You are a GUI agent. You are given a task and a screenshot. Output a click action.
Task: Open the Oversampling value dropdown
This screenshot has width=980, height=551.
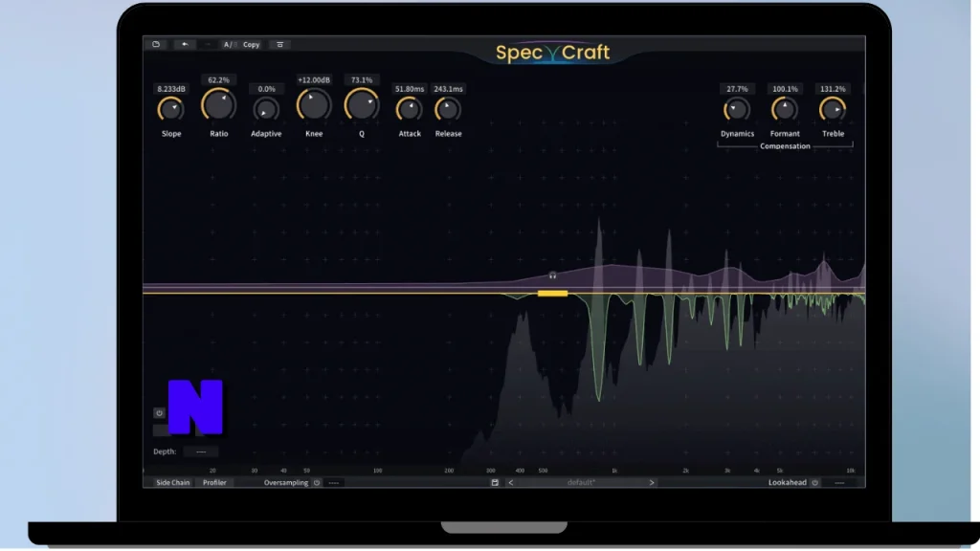[334, 482]
